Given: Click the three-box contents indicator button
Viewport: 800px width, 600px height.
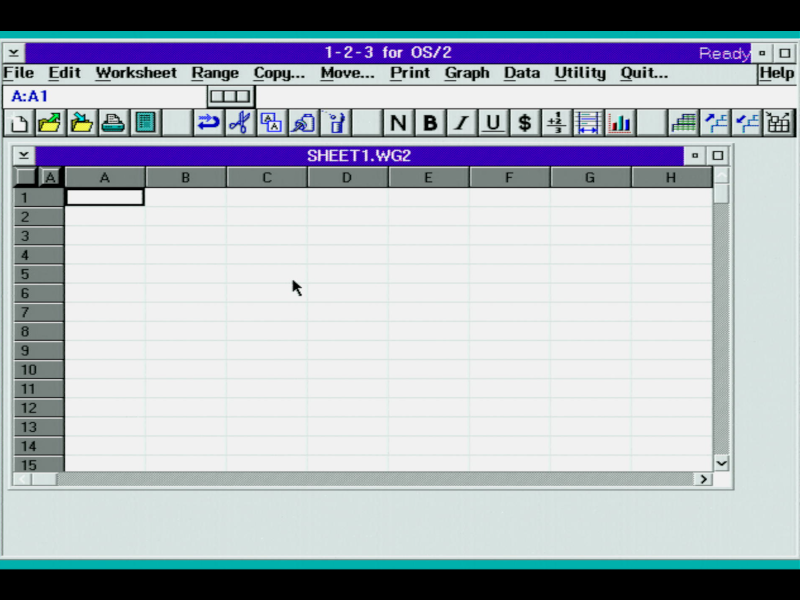Looking at the screenshot, I should pyautogui.click(x=231, y=96).
